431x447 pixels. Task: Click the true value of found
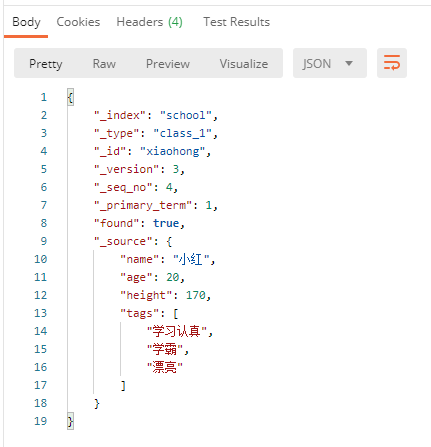(166, 223)
